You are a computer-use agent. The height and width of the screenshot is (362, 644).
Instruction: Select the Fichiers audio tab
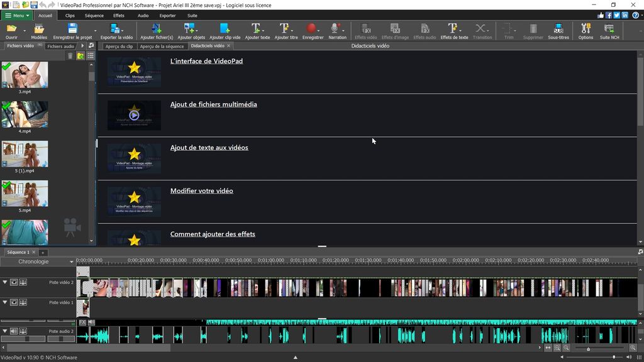pyautogui.click(x=61, y=46)
